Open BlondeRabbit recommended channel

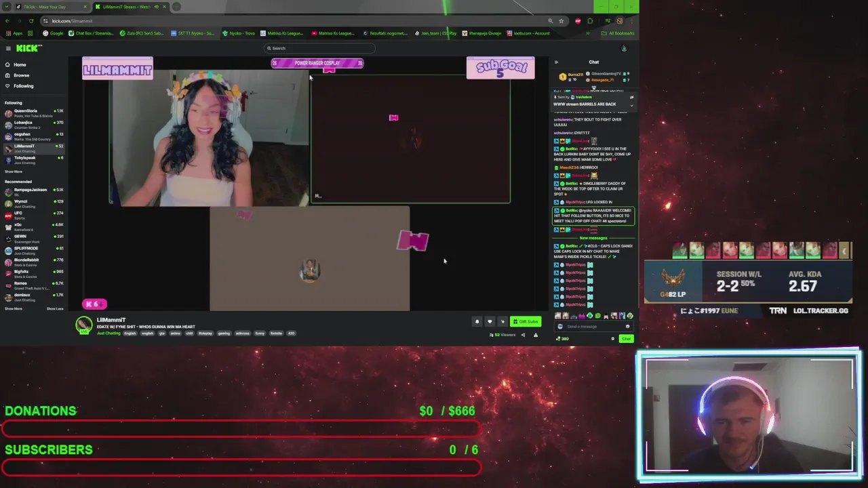[34, 262]
